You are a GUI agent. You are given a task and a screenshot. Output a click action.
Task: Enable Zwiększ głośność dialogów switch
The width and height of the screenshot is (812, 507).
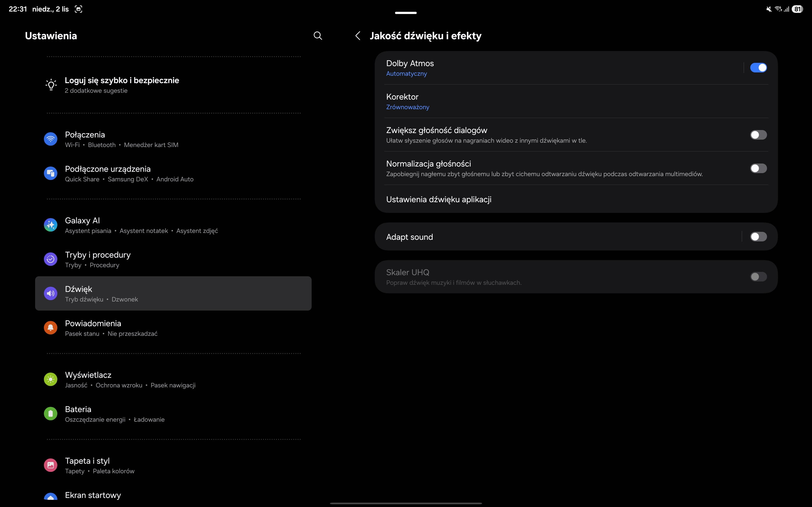pos(758,135)
